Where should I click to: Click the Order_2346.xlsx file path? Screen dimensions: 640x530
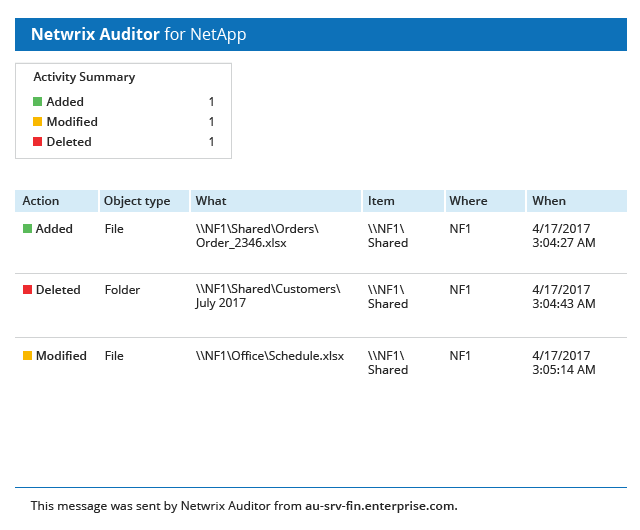257,236
